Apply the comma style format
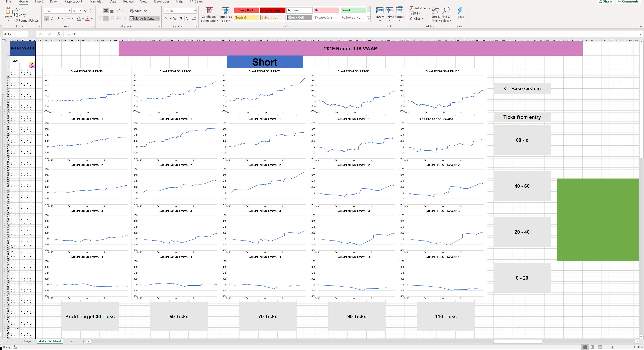This screenshot has width=644, height=350. tap(181, 19)
